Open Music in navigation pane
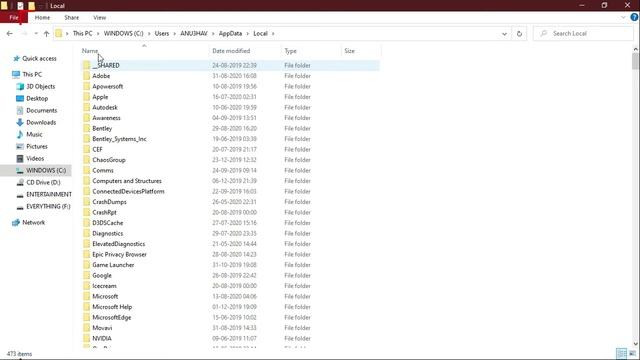Image resolution: width=640 pixels, height=360 pixels. pos(34,134)
